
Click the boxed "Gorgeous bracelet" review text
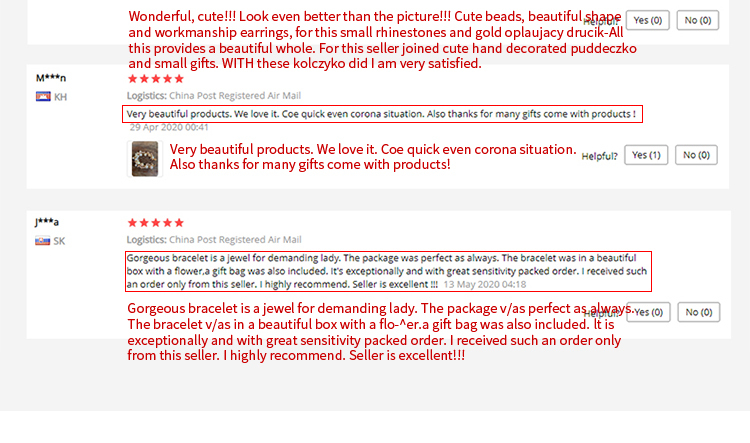tap(388, 270)
